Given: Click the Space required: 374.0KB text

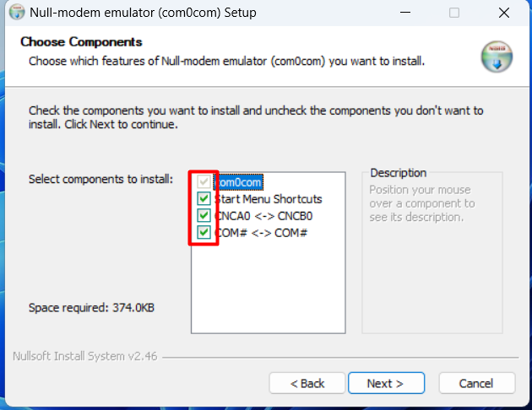Looking at the screenshot, I should pyautogui.click(x=91, y=308).
